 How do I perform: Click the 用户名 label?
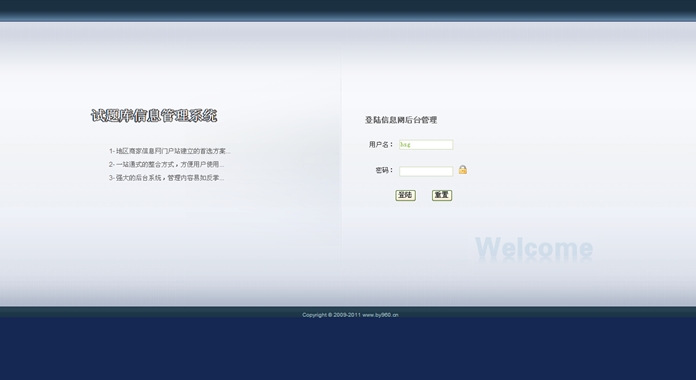coord(381,145)
